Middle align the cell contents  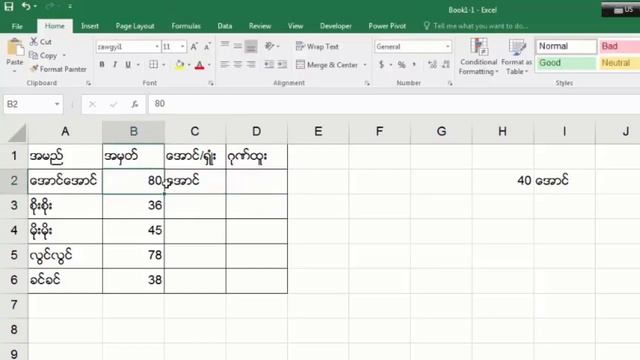238,46
